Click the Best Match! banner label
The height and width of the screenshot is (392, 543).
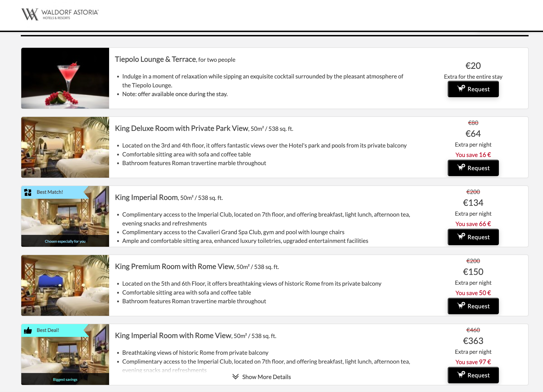pyautogui.click(x=50, y=192)
